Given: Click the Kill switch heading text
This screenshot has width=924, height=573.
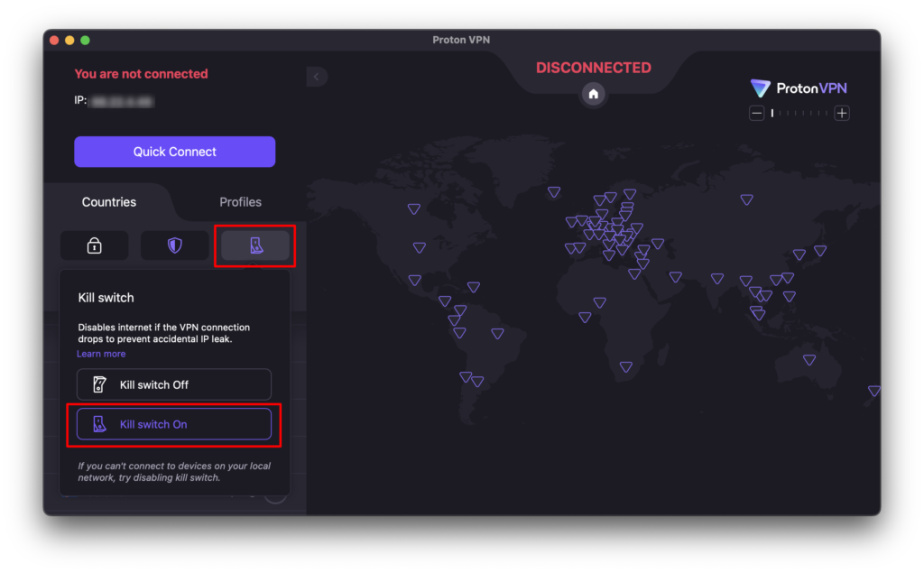Looking at the screenshot, I should 106,298.
